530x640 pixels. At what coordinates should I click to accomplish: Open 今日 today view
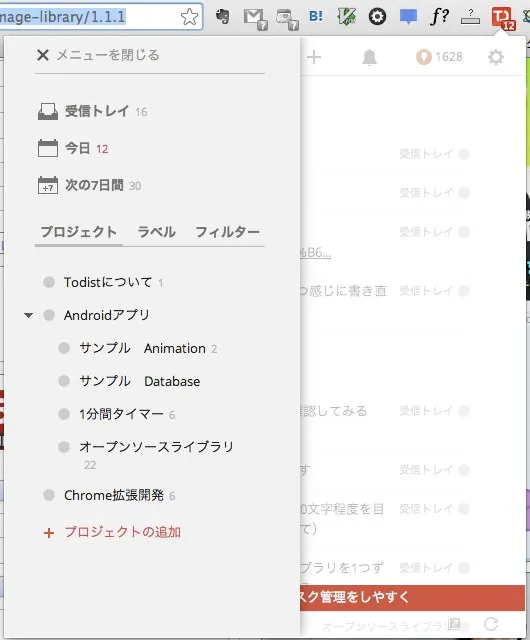[77, 148]
